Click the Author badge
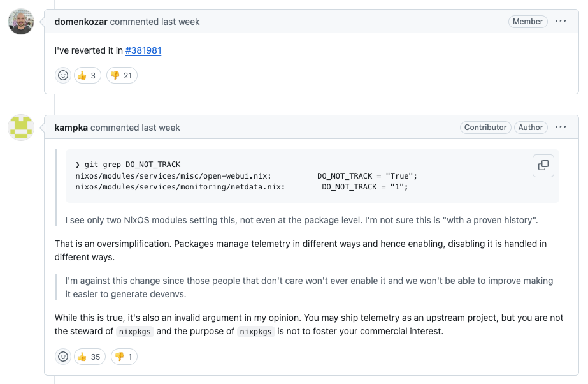The height and width of the screenshot is (384, 588). point(530,128)
